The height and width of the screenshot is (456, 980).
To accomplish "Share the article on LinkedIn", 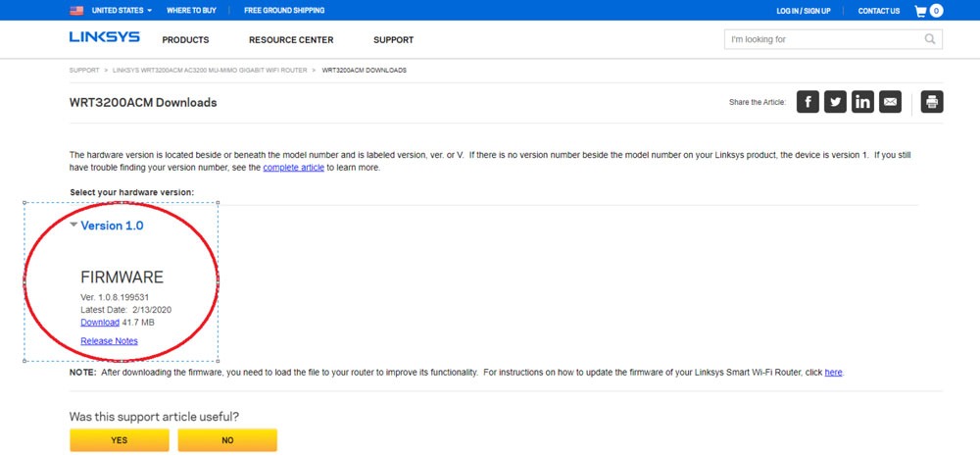I will click(862, 101).
